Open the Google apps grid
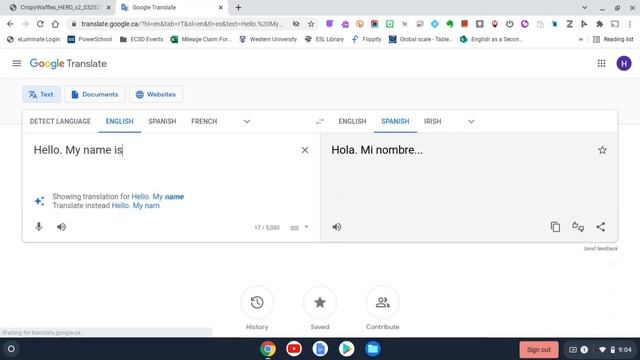This screenshot has width=640, height=360. click(601, 63)
